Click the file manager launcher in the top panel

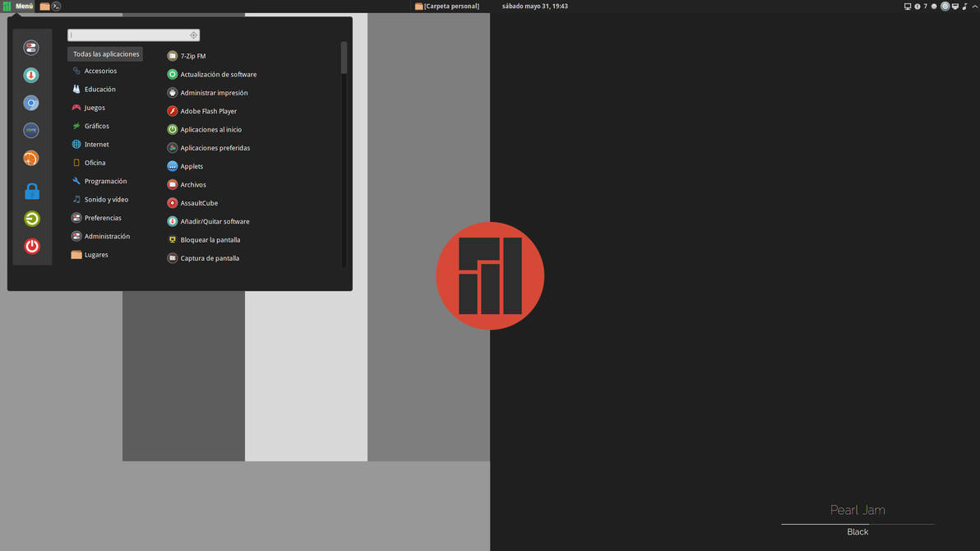[x=44, y=7]
